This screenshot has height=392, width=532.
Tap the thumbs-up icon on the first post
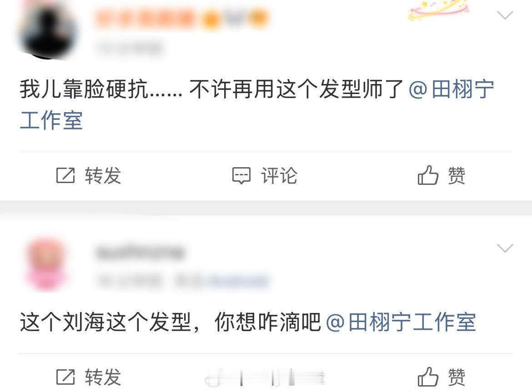point(428,175)
